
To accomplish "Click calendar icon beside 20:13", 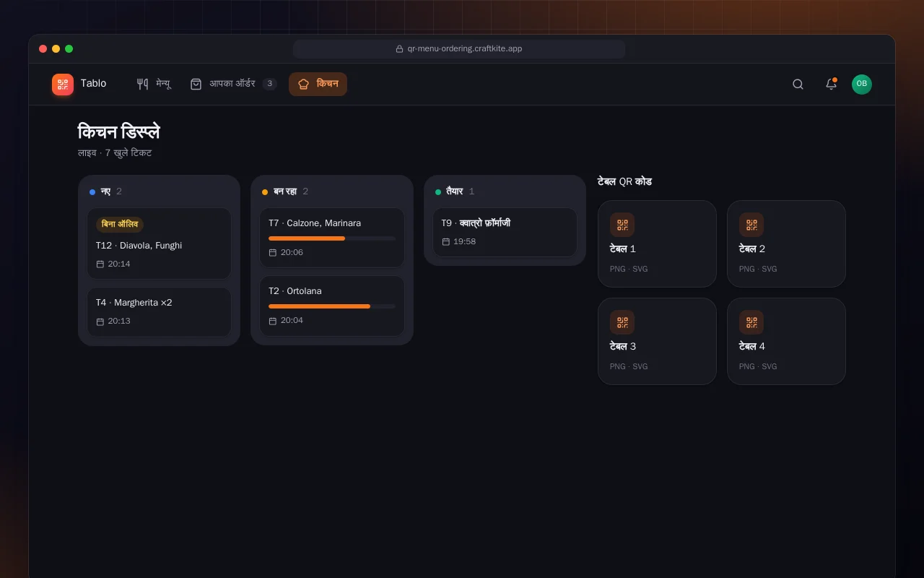I will coord(100,322).
